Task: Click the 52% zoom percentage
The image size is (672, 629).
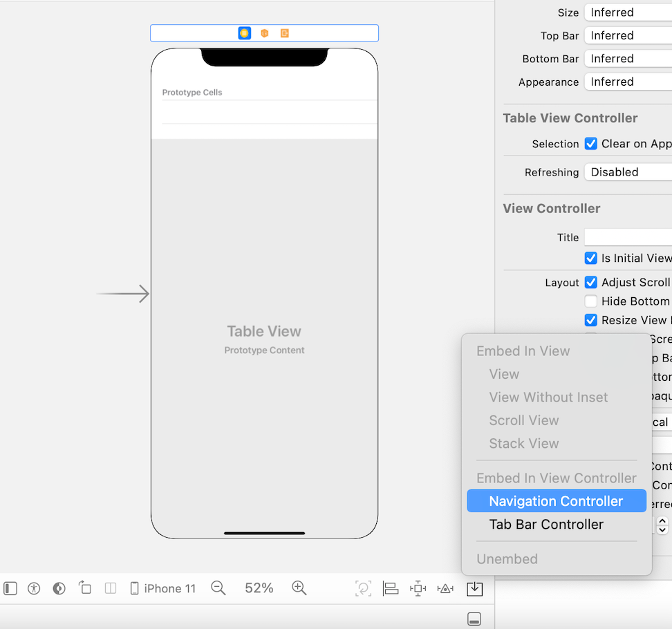Action: pyautogui.click(x=259, y=588)
